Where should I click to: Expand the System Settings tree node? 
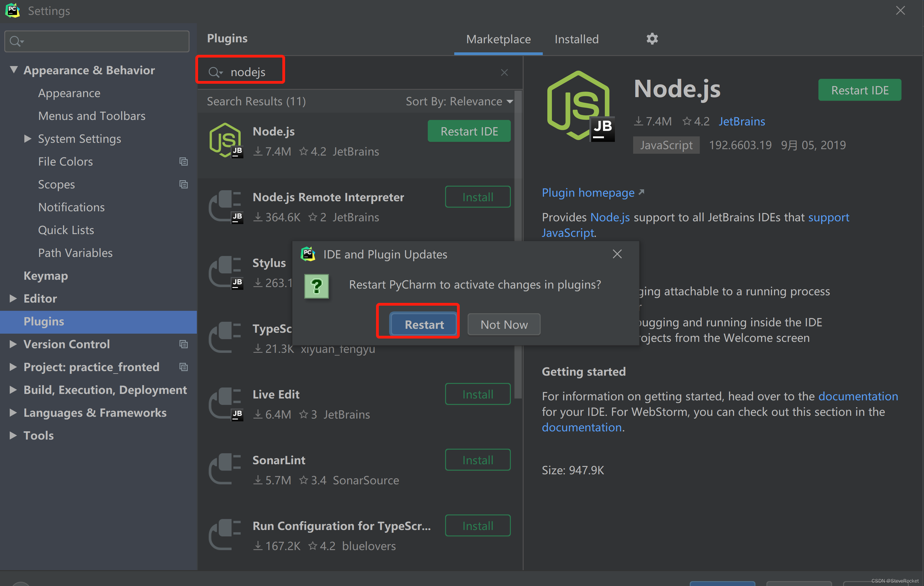coord(27,139)
